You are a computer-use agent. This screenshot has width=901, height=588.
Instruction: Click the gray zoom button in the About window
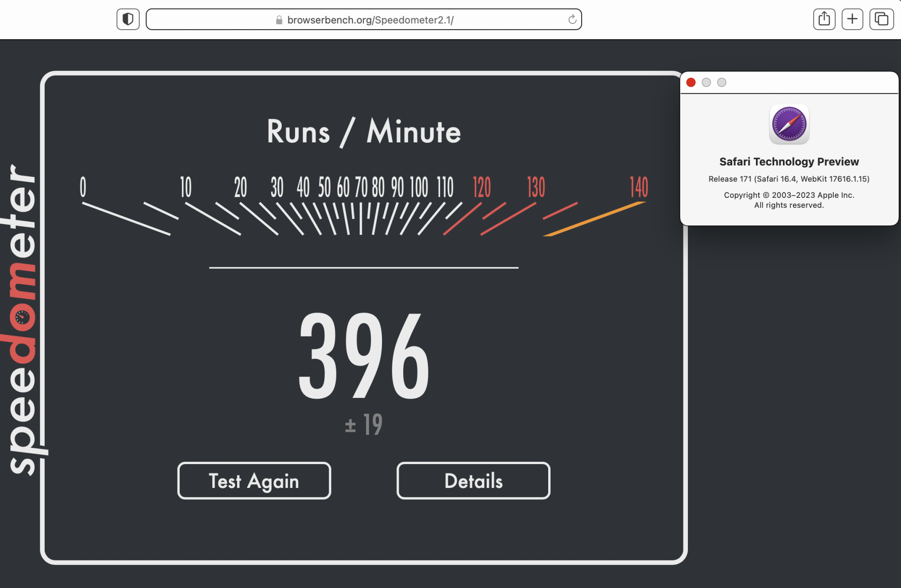(721, 82)
